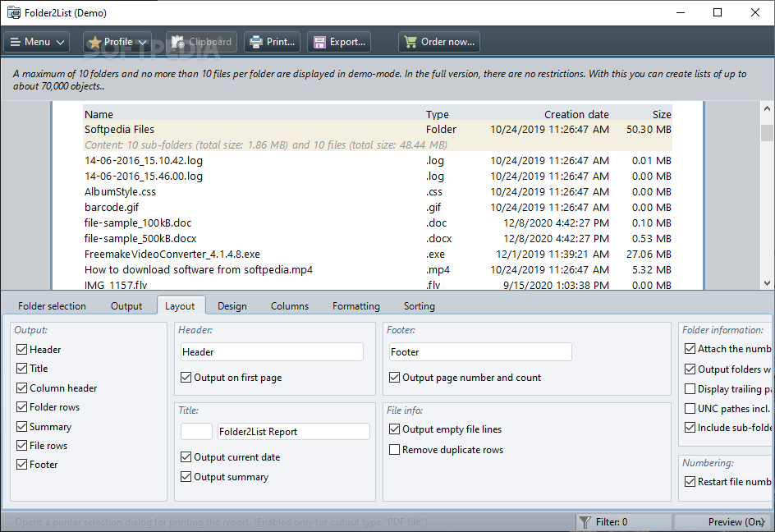
Task: Go to the Formatting tab
Action: pos(356,306)
